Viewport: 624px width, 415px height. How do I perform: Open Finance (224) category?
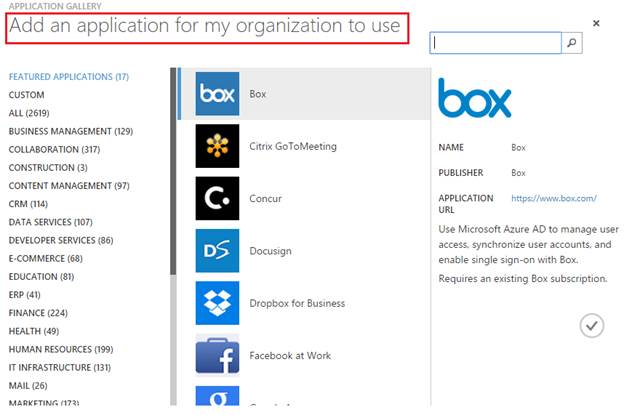point(38,313)
